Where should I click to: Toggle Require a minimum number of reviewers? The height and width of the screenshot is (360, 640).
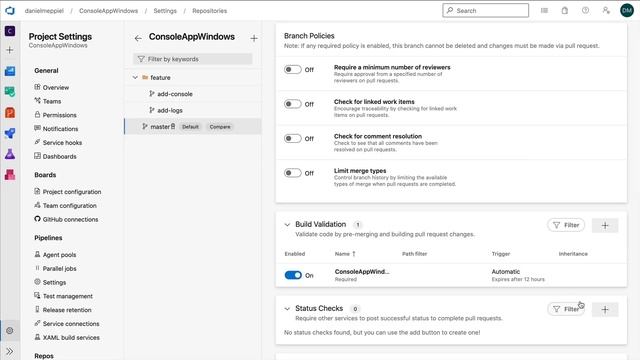(x=293, y=69)
